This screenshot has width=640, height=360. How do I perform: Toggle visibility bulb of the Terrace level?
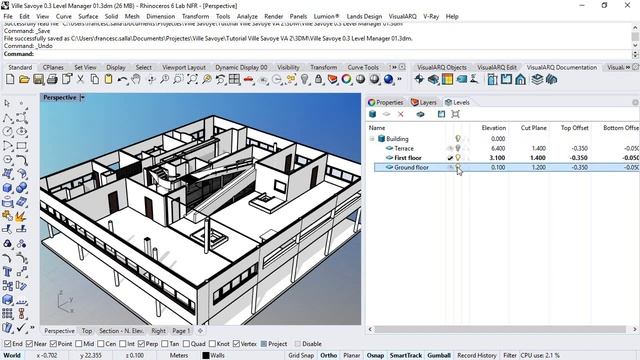click(x=458, y=148)
